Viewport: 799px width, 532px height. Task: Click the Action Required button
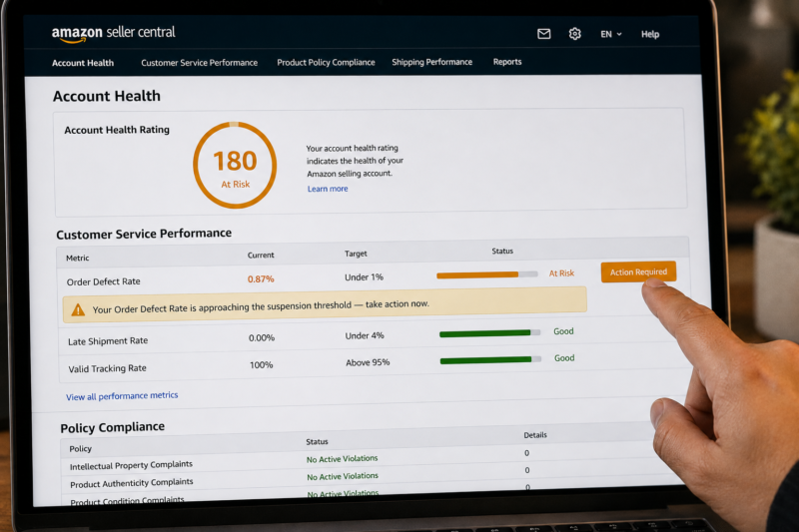[x=638, y=271]
